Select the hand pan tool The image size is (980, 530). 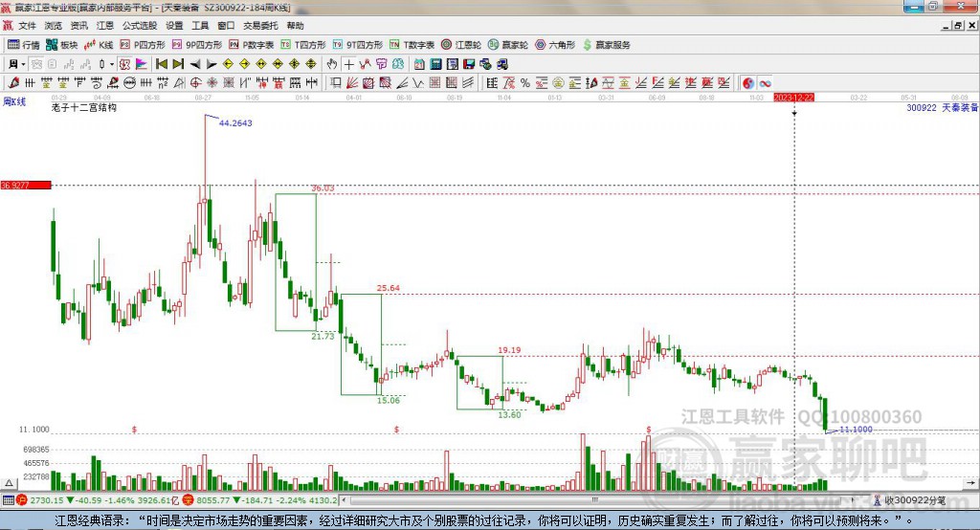coord(332,64)
